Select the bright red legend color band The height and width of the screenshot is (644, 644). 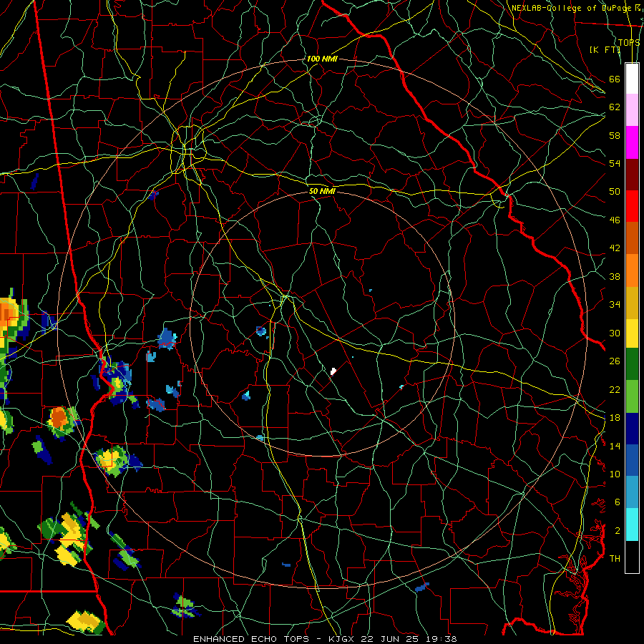point(632,206)
